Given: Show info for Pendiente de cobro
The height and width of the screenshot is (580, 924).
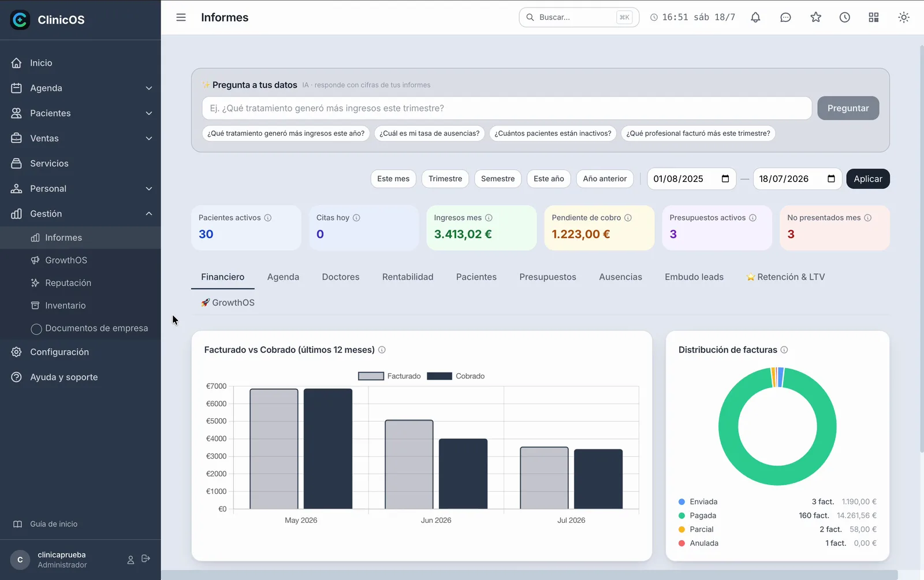Looking at the screenshot, I should click(x=628, y=218).
